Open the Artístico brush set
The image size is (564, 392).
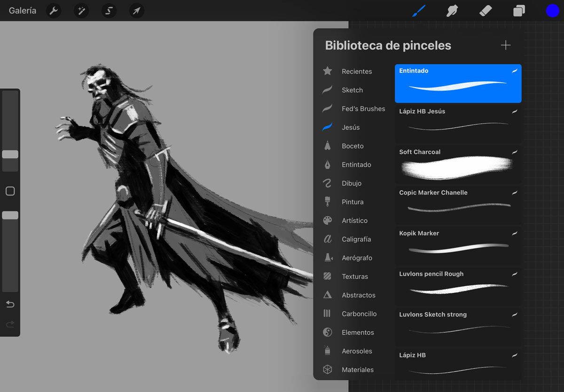(354, 220)
